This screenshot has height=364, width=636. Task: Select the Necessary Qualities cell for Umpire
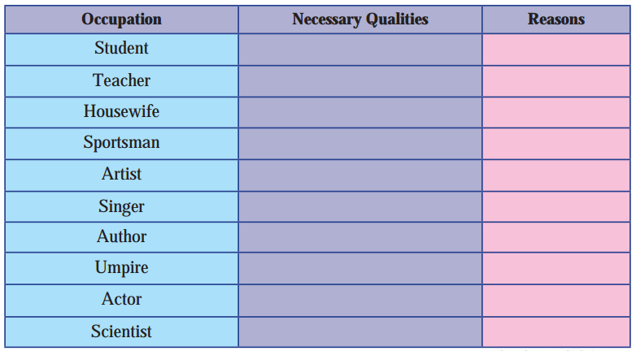click(x=360, y=268)
